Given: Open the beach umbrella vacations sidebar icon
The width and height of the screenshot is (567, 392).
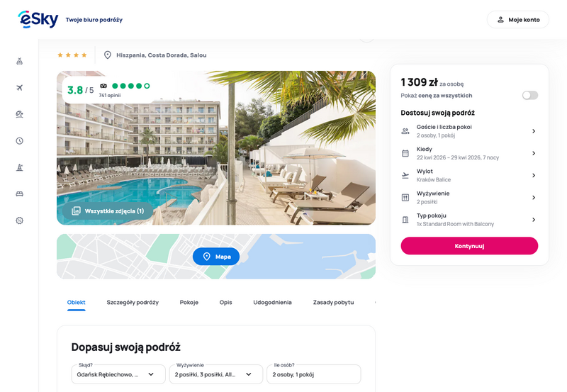Looking at the screenshot, I should point(20,114).
